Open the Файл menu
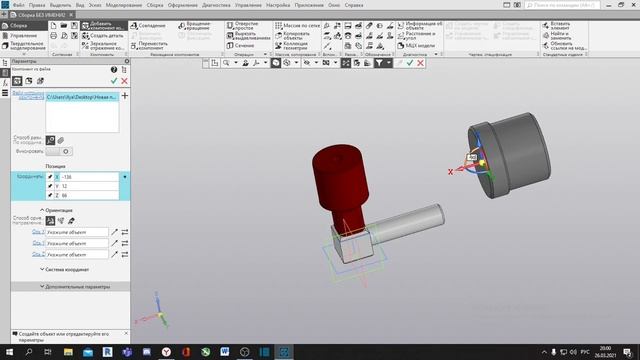This screenshot has width=640, height=360. coord(18,5)
